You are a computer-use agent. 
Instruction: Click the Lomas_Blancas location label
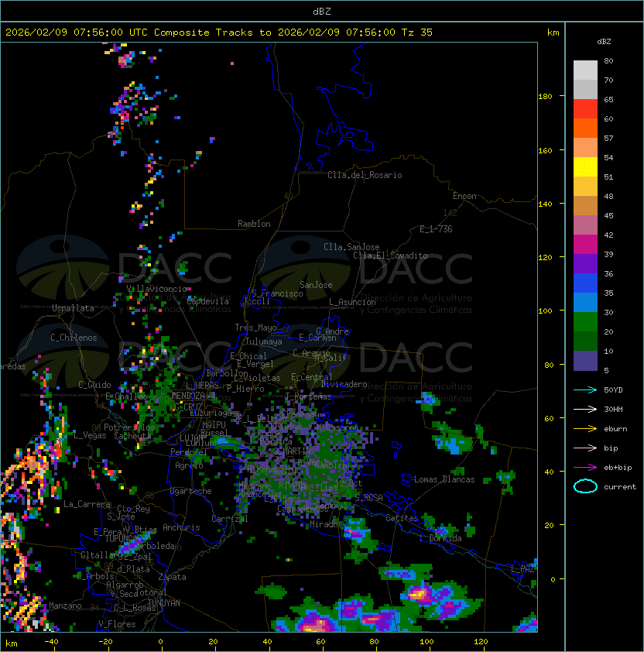444,479
